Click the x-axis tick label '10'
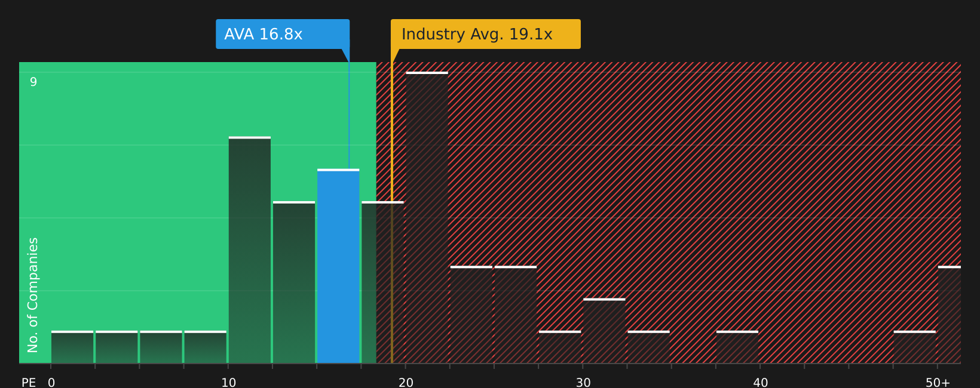The image size is (980, 388). pos(229,383)
